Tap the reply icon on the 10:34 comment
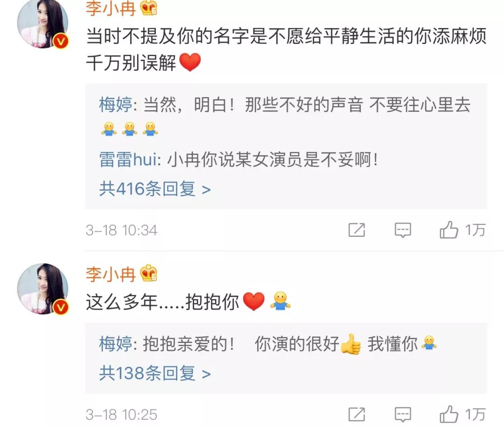Viewport: 504px width, 427px height. pos(403,230)
